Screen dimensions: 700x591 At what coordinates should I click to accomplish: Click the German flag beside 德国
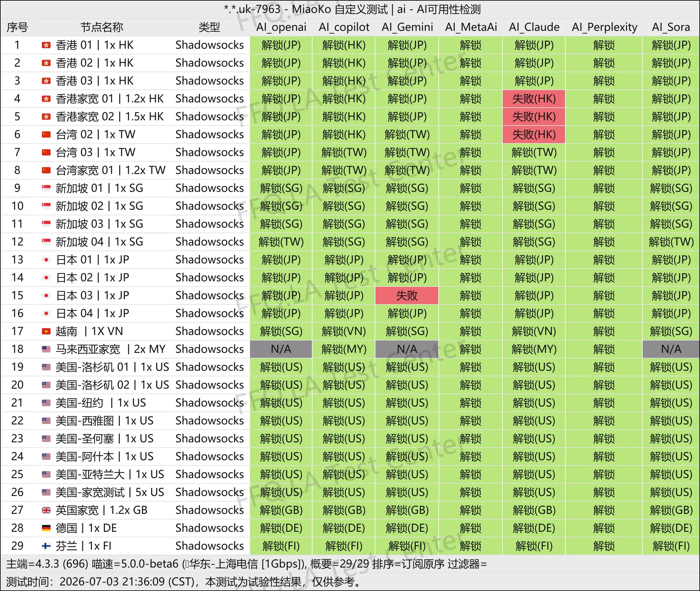click(46, 528)
